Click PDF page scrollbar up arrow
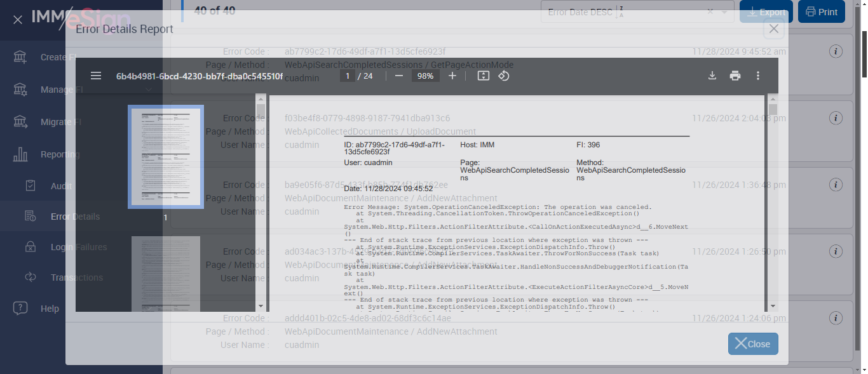 pos(773,98)
